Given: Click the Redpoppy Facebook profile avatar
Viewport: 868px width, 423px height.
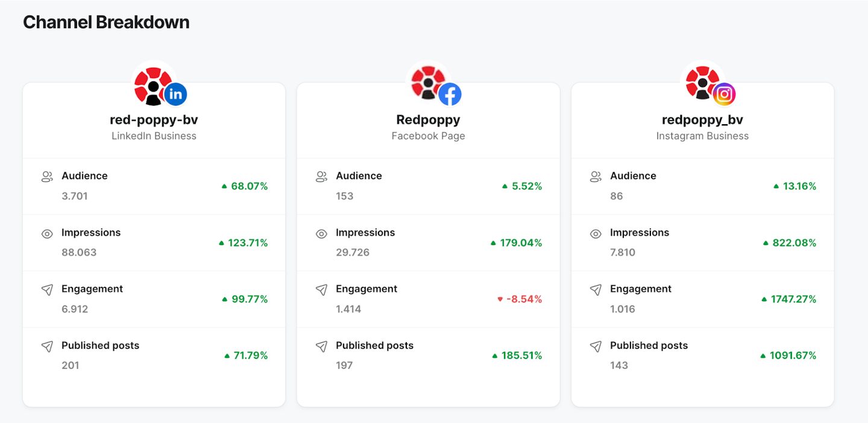Looking at the screenshot, I should [429, 83].
